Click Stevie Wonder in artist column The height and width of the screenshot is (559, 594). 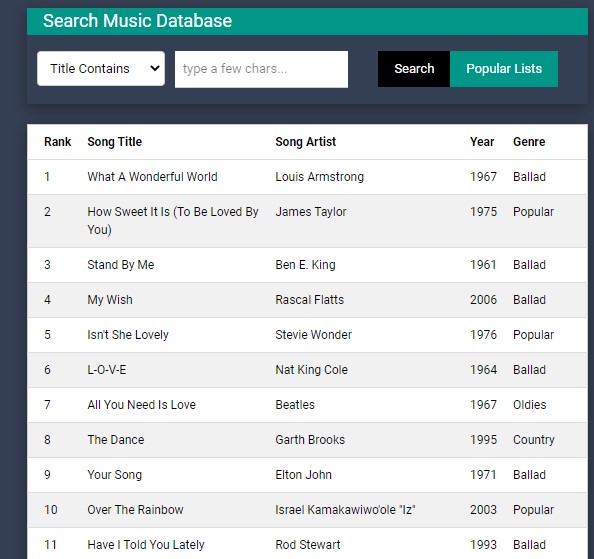314,335
